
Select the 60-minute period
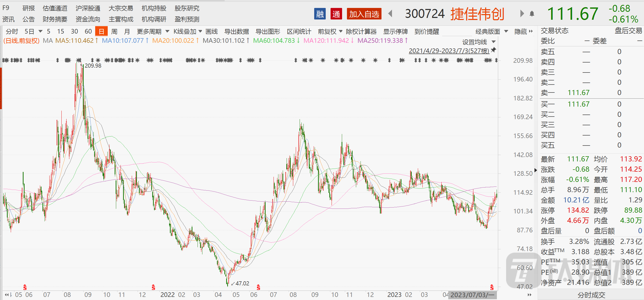[88, 32]
